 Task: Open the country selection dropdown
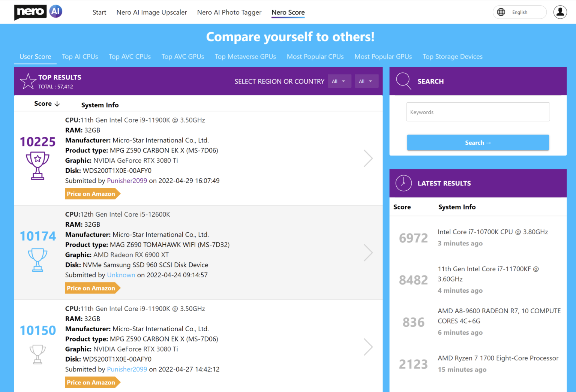[x=366, y=81]
